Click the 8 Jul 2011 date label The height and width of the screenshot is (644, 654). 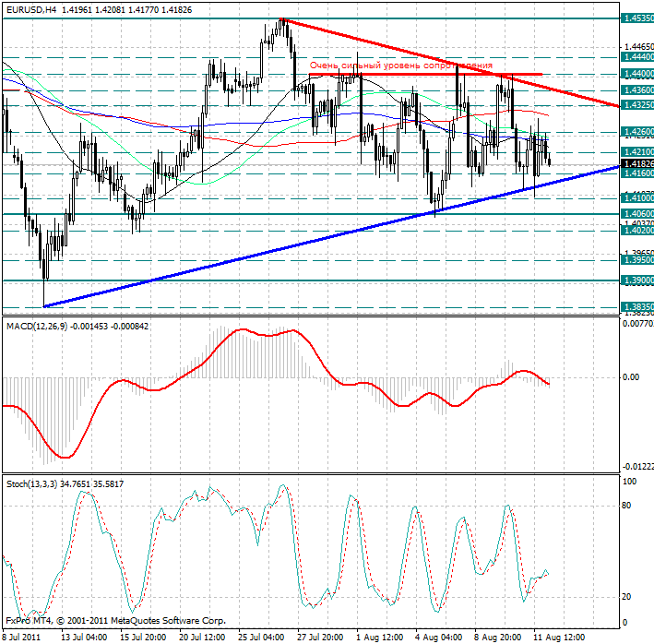point(21,638)
